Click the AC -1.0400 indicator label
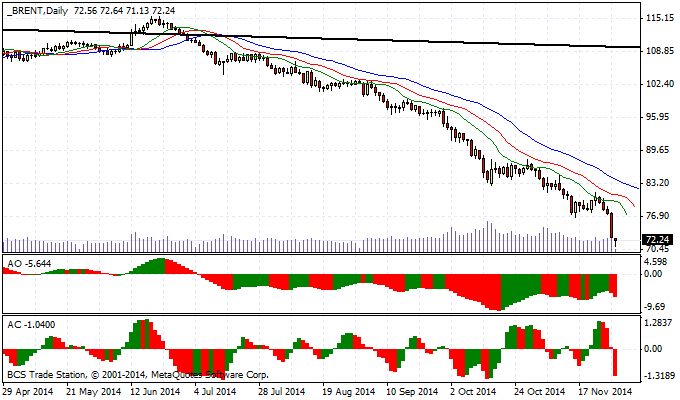The height and width of the screenshot is (400, 680). [31, 325]
